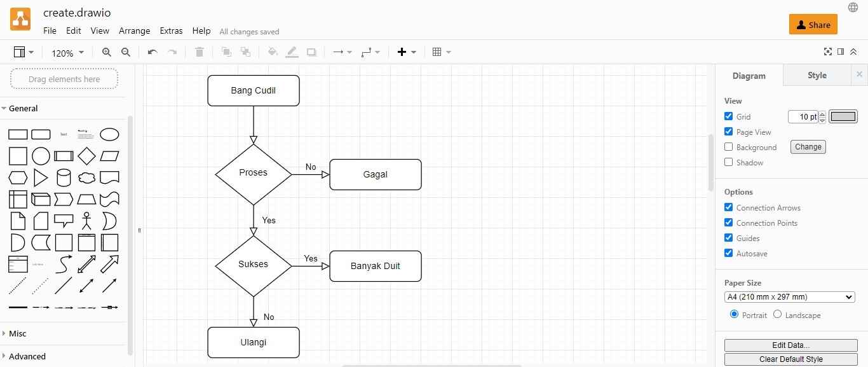The width and height of the screenshot is (868, 367).
Task: Click the shadow toolbar icon
Action: 311,52
